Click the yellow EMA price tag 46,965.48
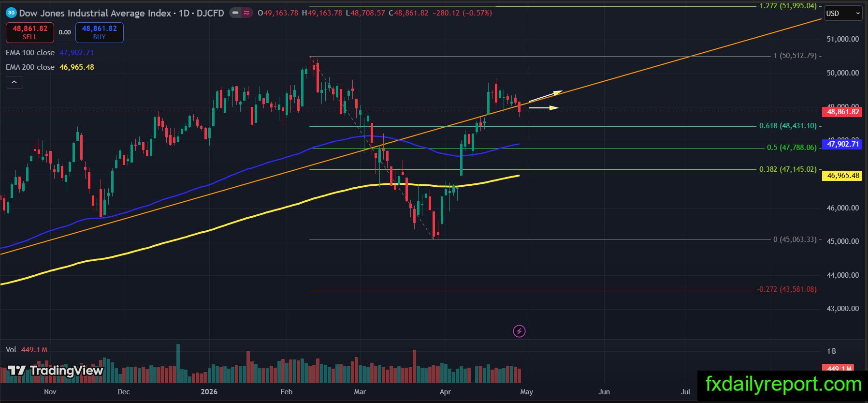This screenshot has height=403, width=868. point(843,176)
